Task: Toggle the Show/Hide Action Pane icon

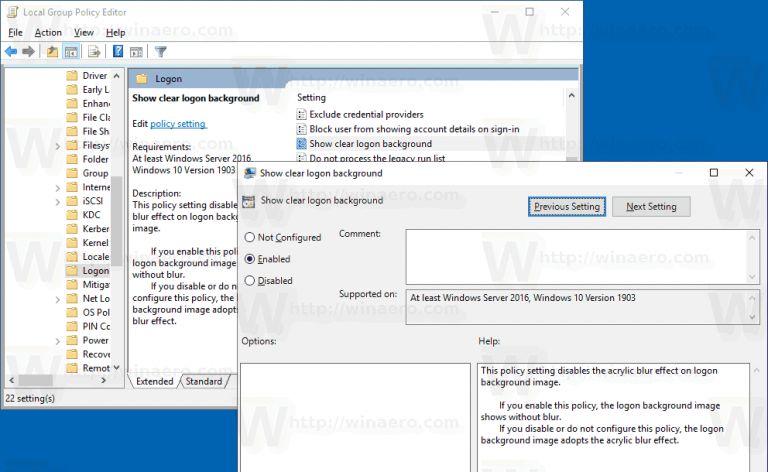Action: tap(136, 51)
